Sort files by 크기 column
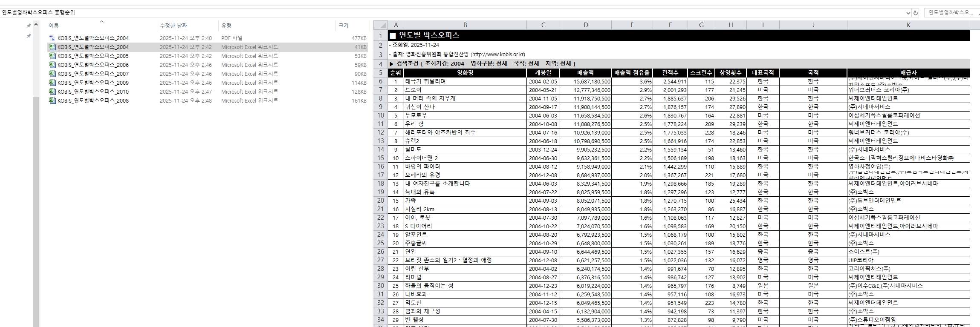Viewport: 980px width, 327px height. [344, 26]
